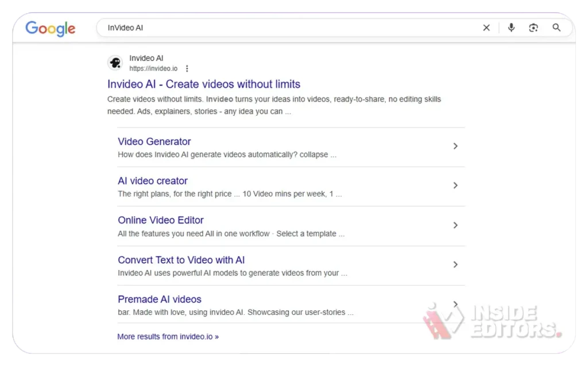Open the Online Video Editor sitelink
This screenshot has height=366, width=588.
click(161, 220)
